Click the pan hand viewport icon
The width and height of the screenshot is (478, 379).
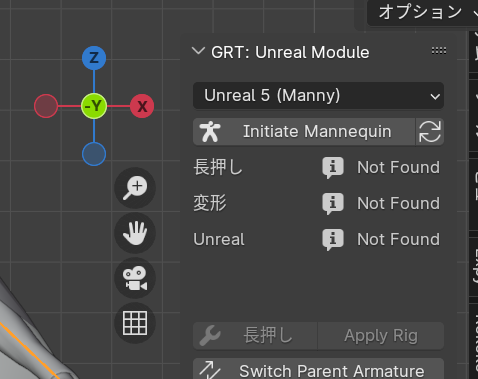135,233
